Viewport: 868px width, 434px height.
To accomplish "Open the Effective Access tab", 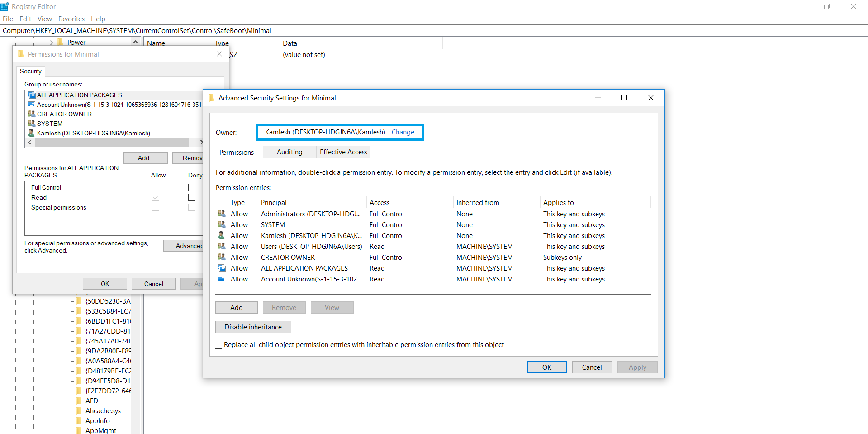I will 343,152.
